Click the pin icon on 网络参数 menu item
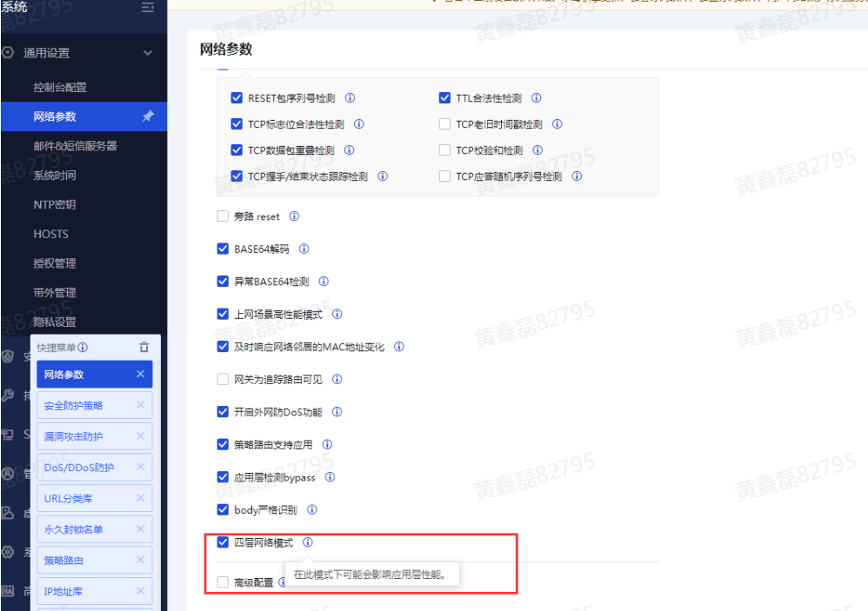 [148, 116]
